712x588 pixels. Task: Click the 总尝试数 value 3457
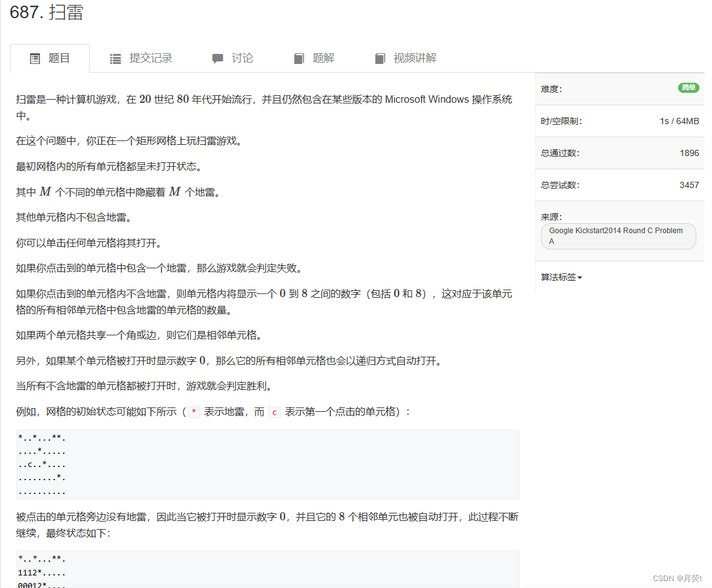690,184
